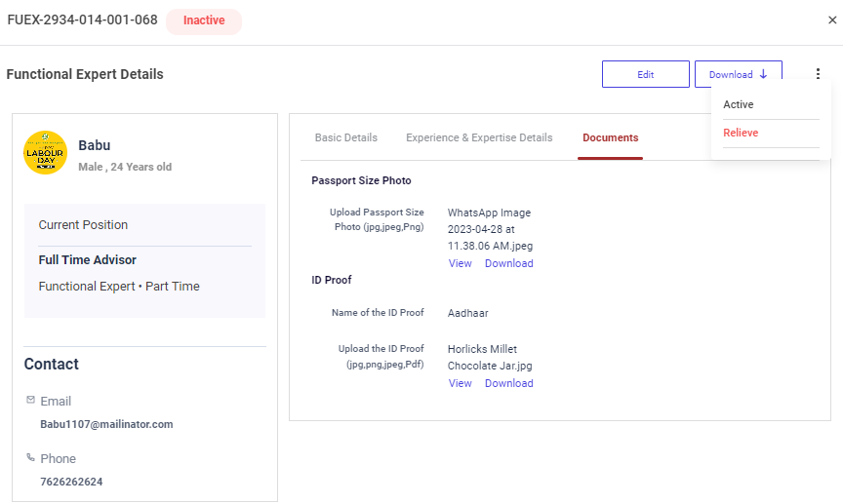Choose Relieve from the options menu
The height and width of the screenshot is (504, 843).
(741, 133)
